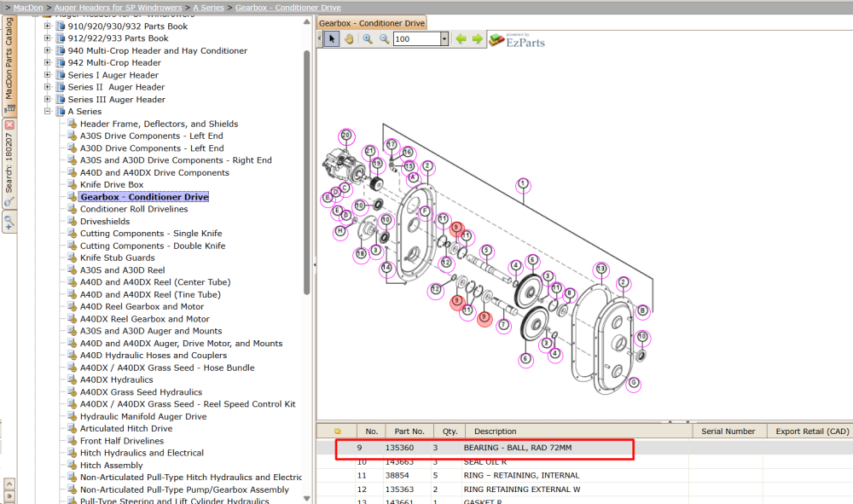Go to next page with green right arrow
Viewport: 853px width, 504px height.
pyautogui.click(x=477, y=39)
